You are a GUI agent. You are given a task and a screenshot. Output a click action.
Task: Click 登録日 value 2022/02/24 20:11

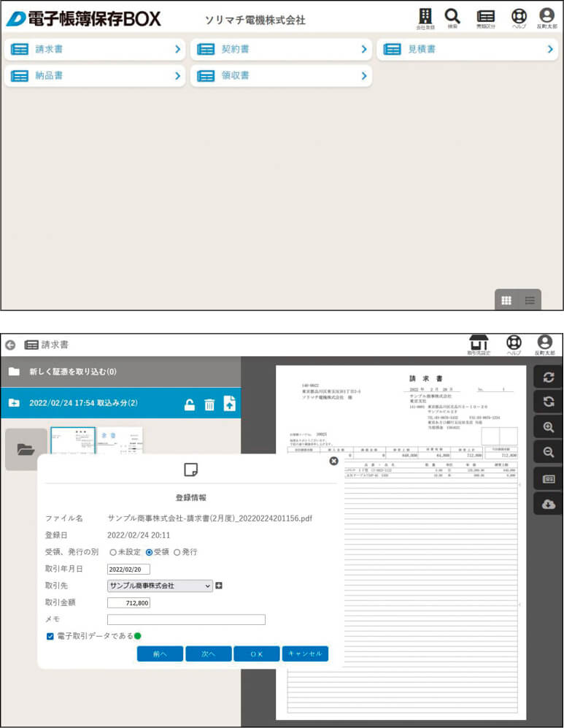139,535
